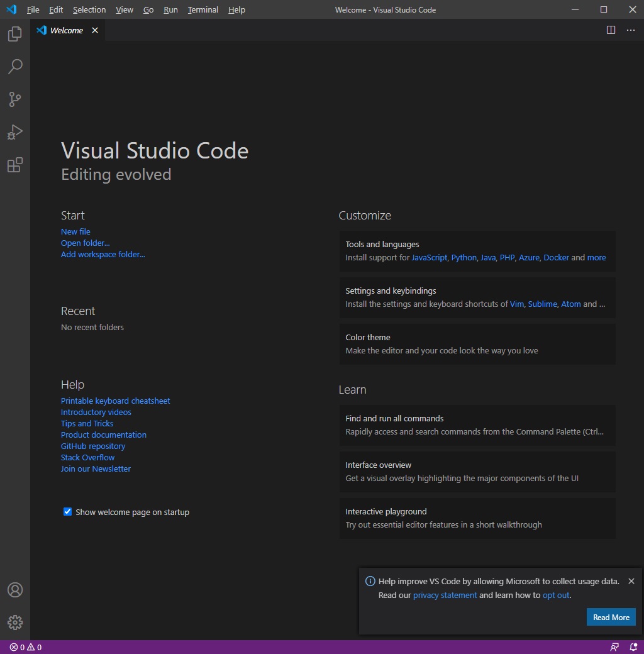Open the Search view icon
This screenshot has height=654, width=644.
(15, 66)
